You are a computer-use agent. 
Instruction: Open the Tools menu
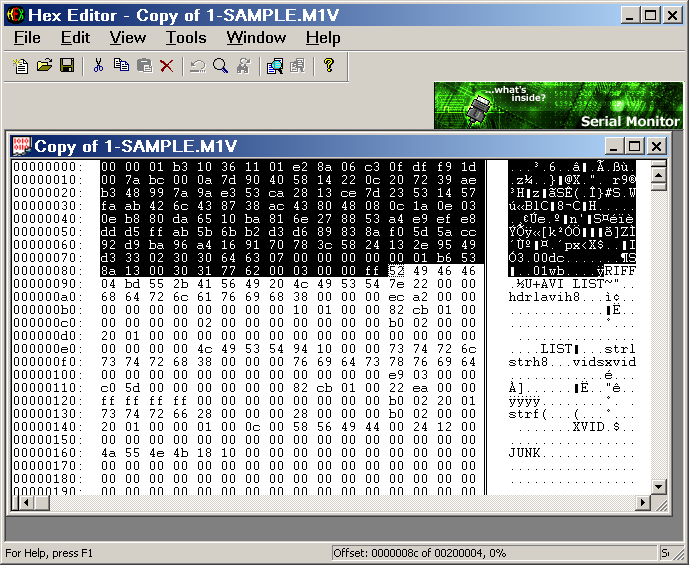click(x=186, y=38)
